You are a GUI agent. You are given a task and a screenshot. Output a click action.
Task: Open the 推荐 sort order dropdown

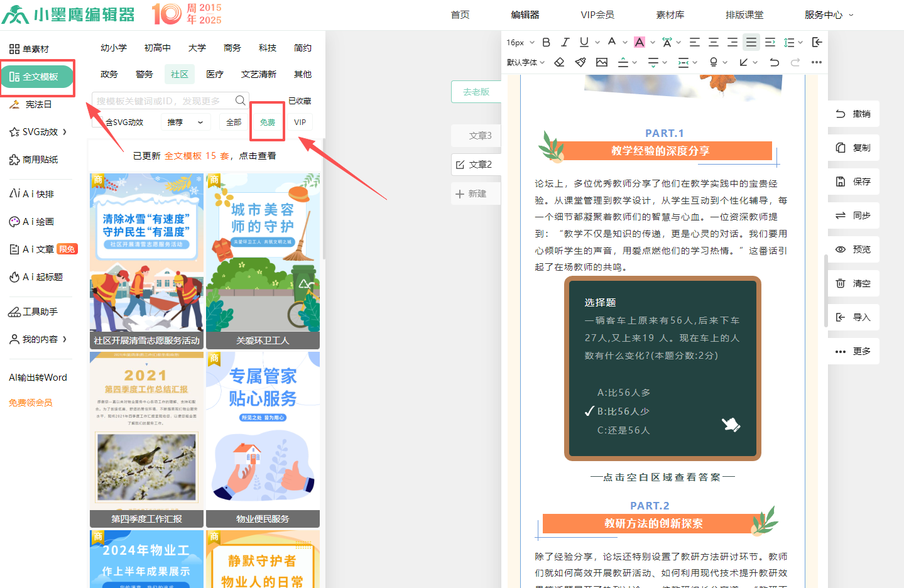[185, 122]
